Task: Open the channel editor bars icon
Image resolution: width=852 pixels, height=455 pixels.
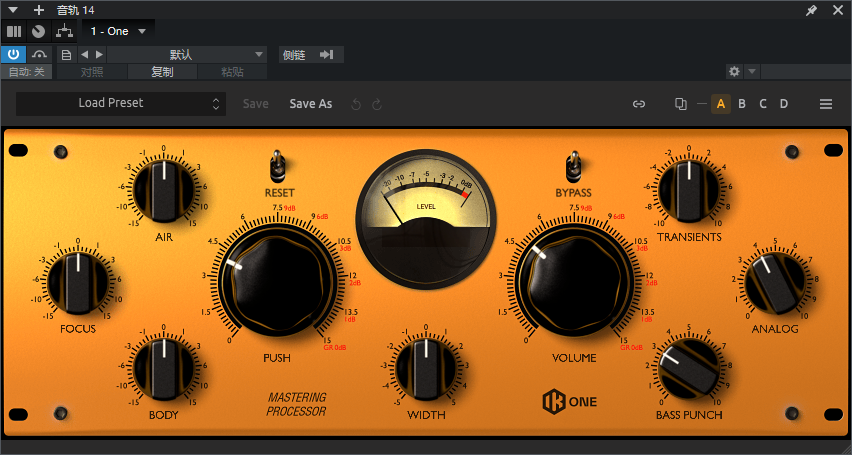Action: 14,32
